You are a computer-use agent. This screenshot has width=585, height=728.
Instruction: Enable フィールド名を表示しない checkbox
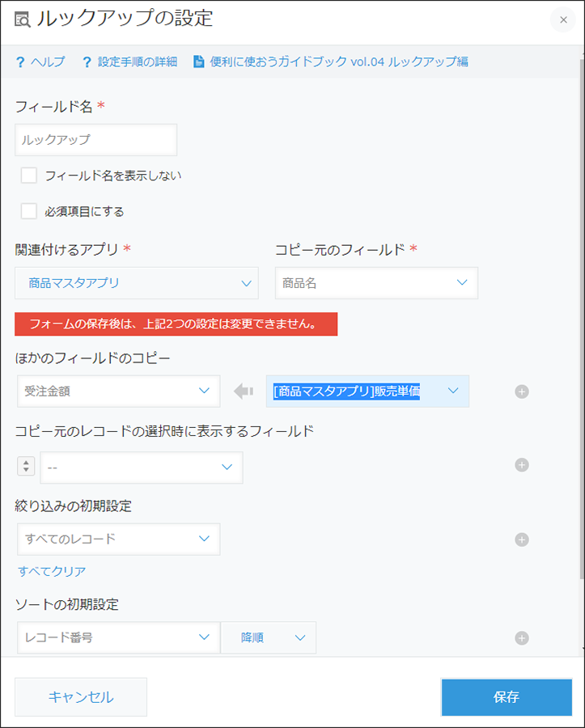click(29, 176)
